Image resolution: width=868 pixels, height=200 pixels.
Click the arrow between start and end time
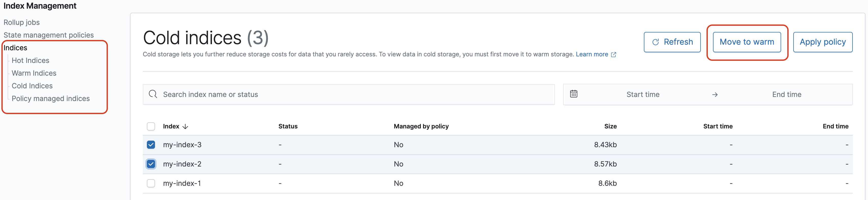(715, 95)
